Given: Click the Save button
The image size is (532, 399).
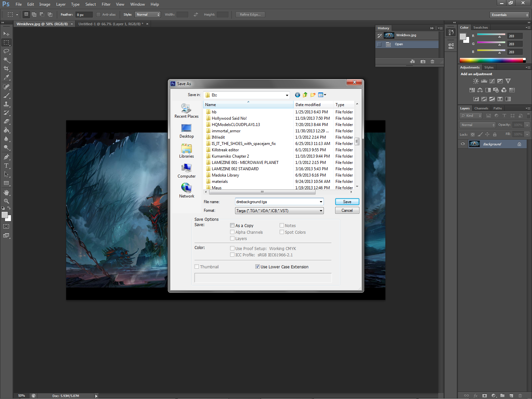Looking at the screenshot, I should pos(347,202).
